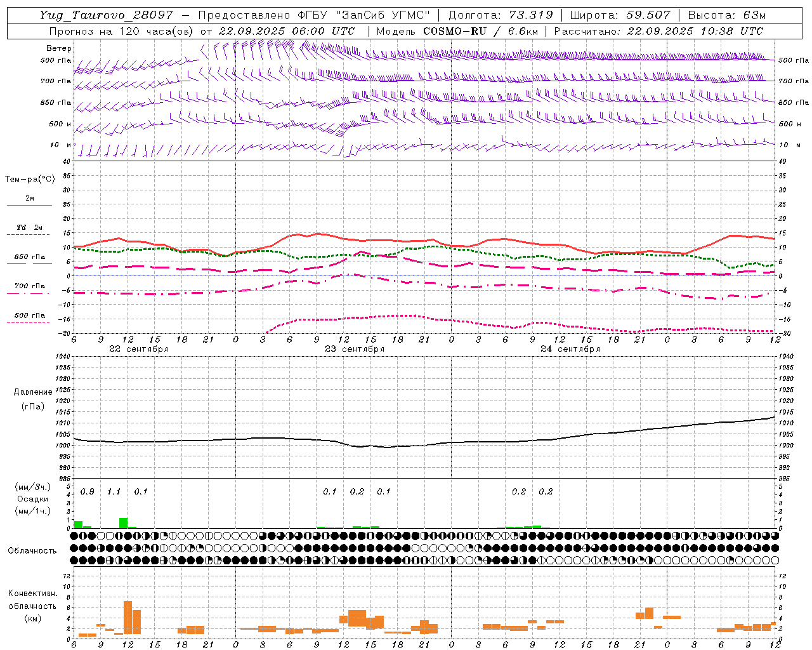Click the Рассчитано: 22.09.2025 10:38 UTC text
This screenshot has height=650, width=812.
click(658, 31)
